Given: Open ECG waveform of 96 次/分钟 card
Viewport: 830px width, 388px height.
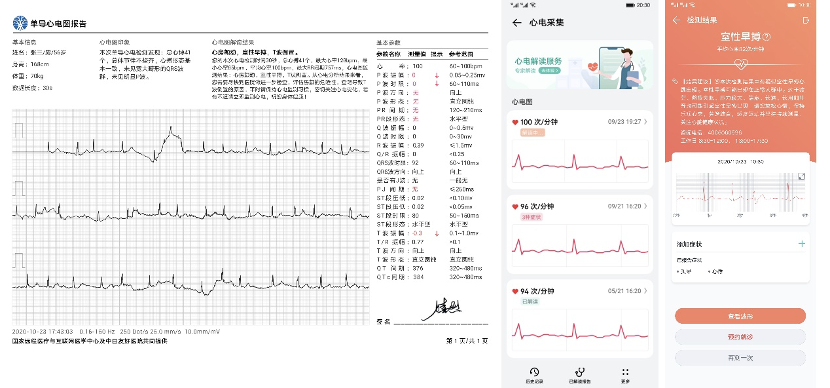Looking at the screenshot, I should [580, 246].
